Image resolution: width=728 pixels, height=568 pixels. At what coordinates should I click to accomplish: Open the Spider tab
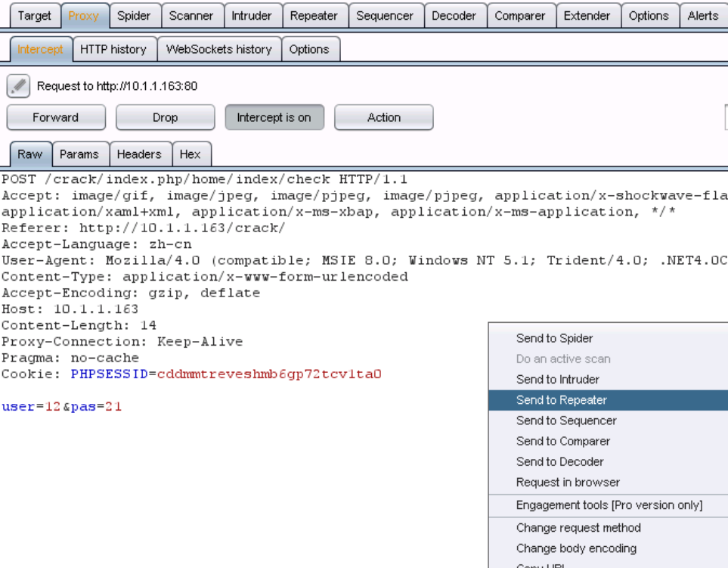tap(134, 16)
